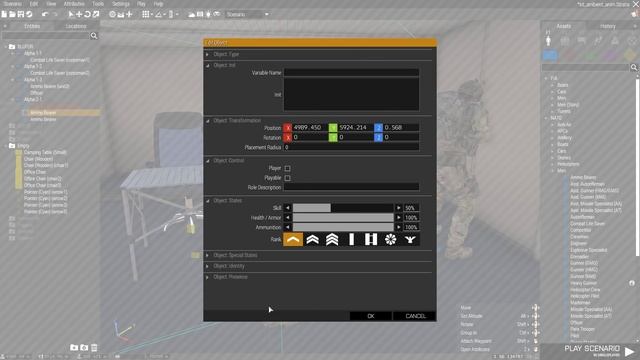Expand the Object: Presence section

click(207, 277)
